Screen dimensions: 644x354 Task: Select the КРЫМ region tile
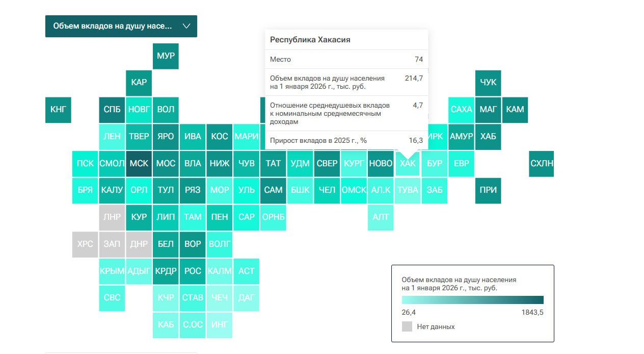(x=112, y=271)
